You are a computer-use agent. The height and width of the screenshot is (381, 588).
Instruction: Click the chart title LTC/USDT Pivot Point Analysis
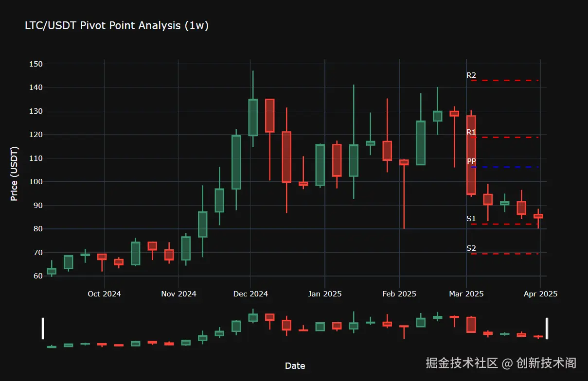117,26
